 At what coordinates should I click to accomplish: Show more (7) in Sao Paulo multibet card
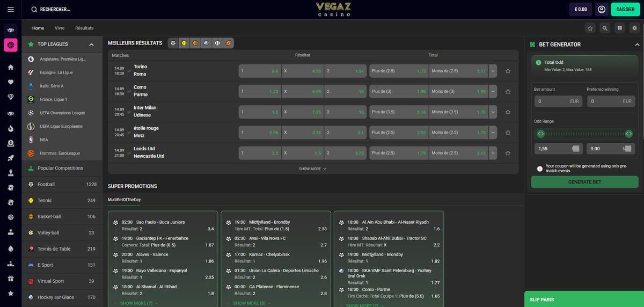(x=138, y=303)
